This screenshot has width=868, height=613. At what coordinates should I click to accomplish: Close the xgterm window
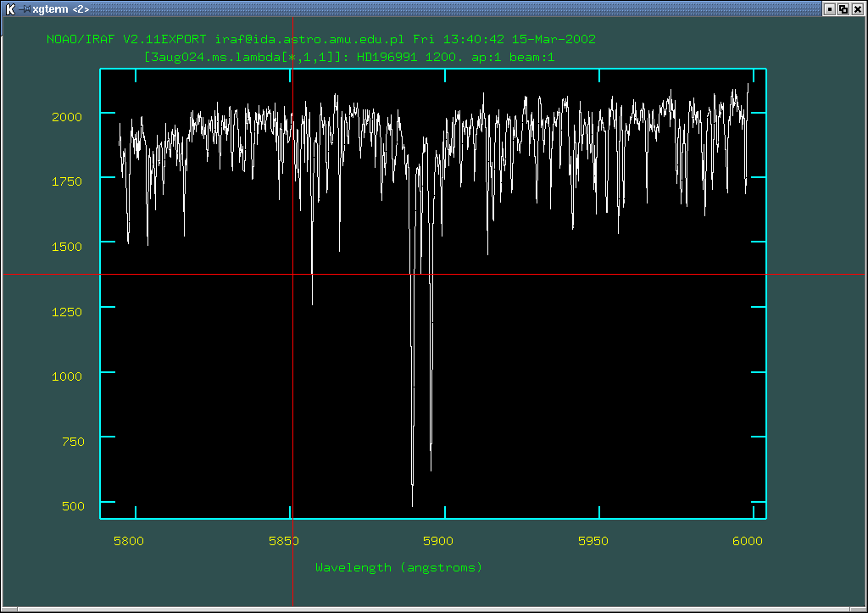click(857, 8)
